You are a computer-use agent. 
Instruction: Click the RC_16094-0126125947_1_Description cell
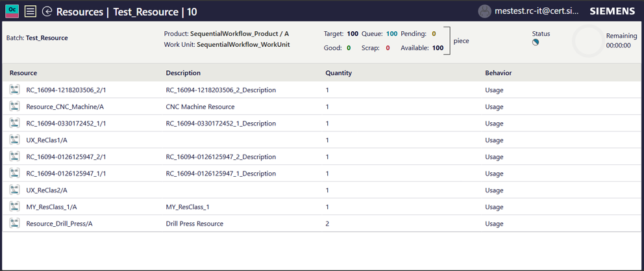[221, 174]
